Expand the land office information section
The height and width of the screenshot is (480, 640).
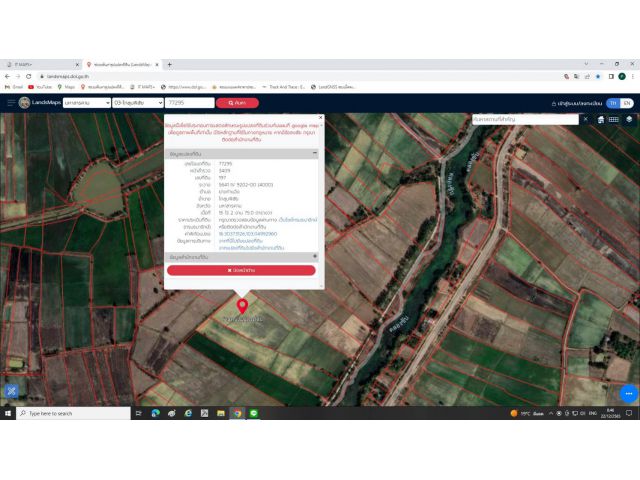(241, 257)
